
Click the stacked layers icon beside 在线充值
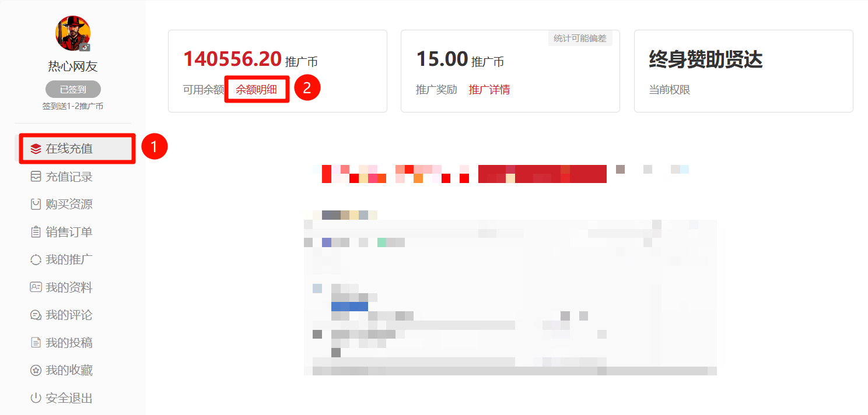point(36,149)
